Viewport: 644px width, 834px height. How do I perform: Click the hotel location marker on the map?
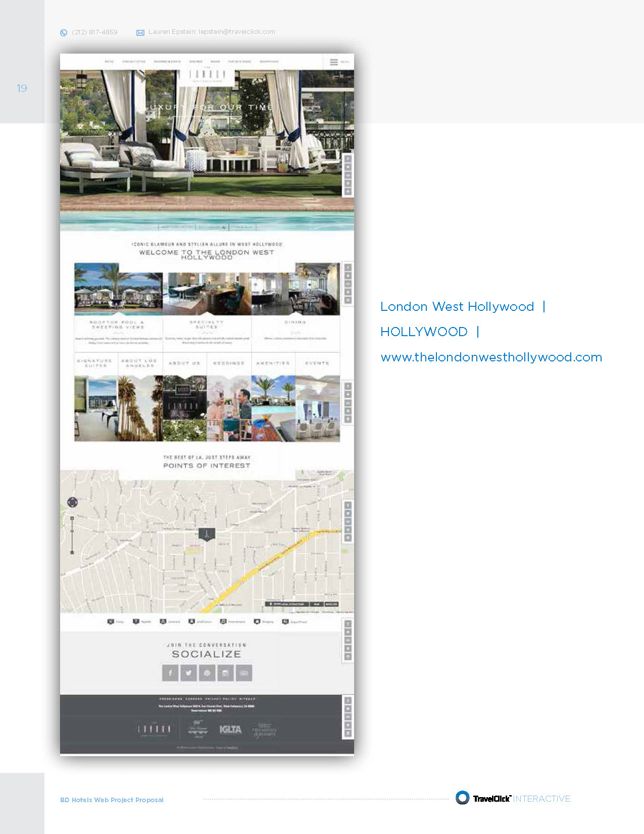click(x=207, y=534)
